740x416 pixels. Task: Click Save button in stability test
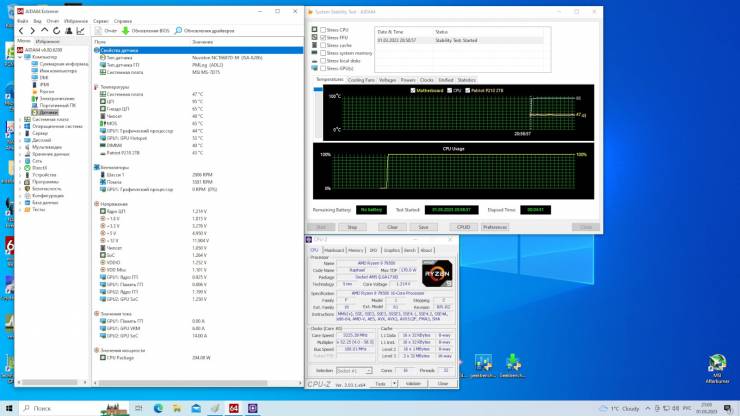click(423, 227)
